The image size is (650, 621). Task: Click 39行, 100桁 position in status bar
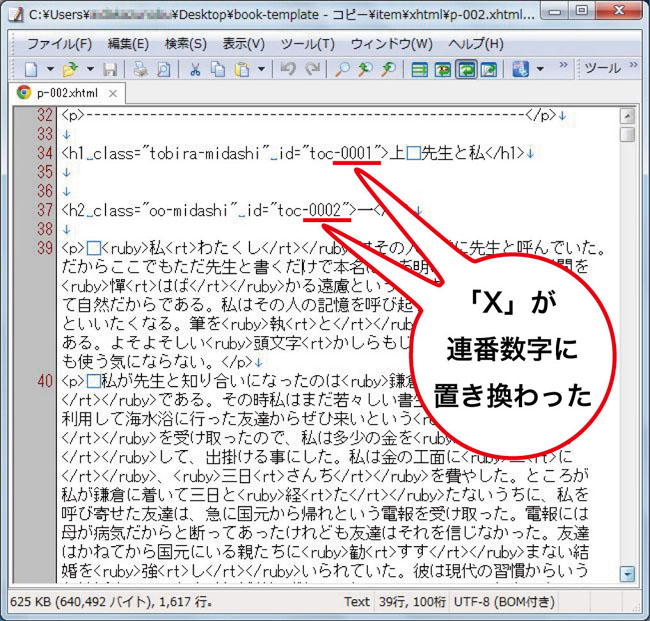(412, 602)
